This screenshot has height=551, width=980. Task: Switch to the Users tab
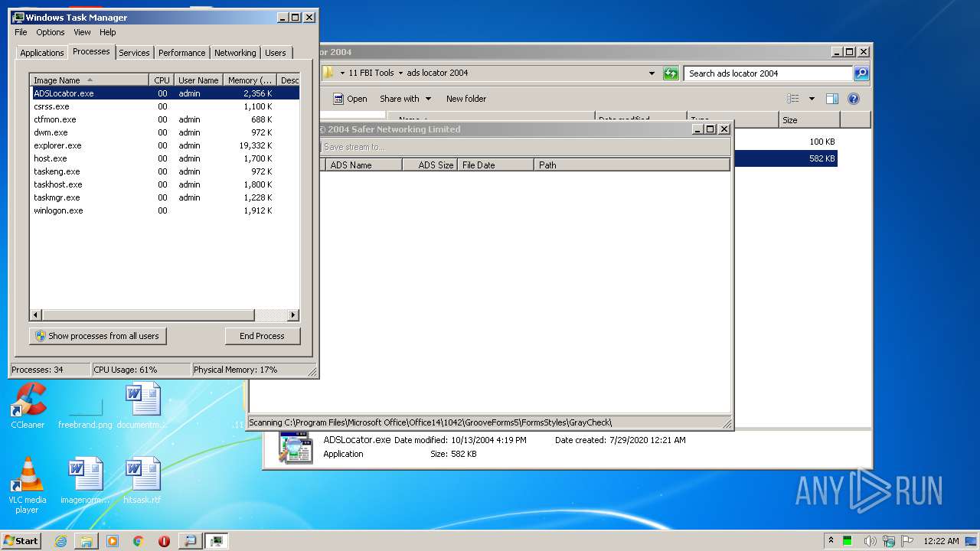[x=275, y=53]
